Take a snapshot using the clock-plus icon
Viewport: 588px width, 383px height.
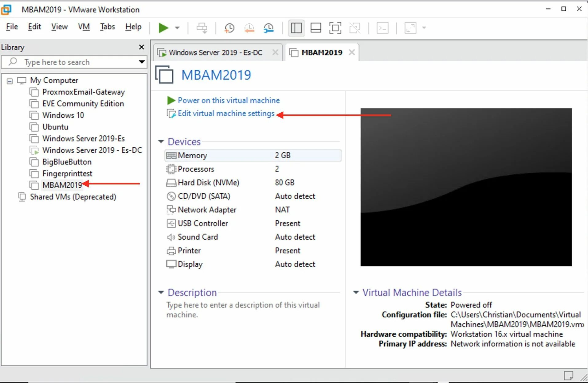pos(229,28)
